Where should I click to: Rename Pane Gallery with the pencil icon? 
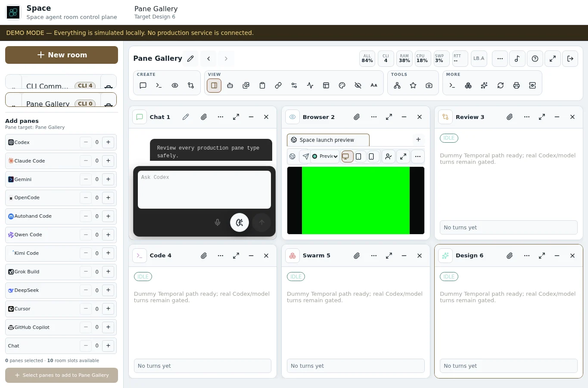[x=190, y=59]
